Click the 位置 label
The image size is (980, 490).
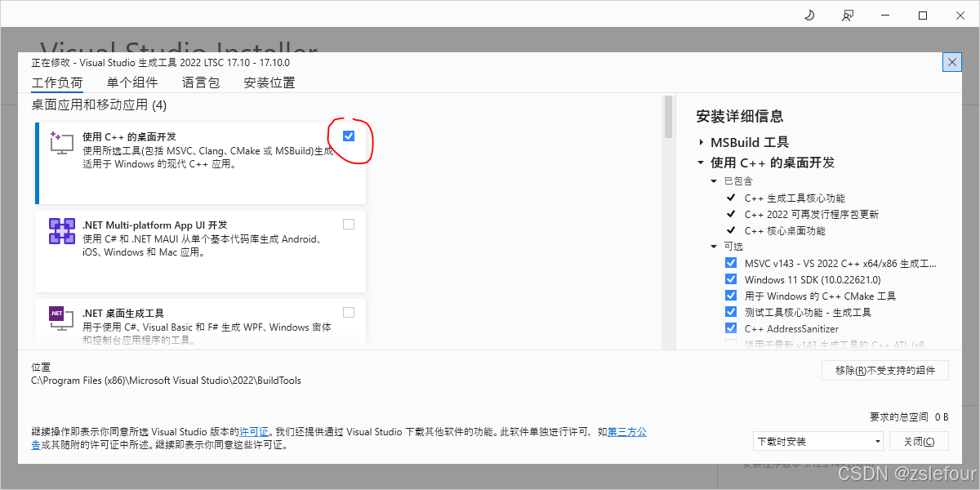click(41, 367)
